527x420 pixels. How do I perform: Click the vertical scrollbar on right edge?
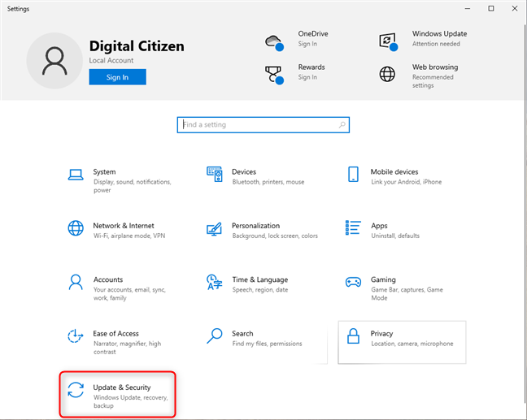click(525, 213)
